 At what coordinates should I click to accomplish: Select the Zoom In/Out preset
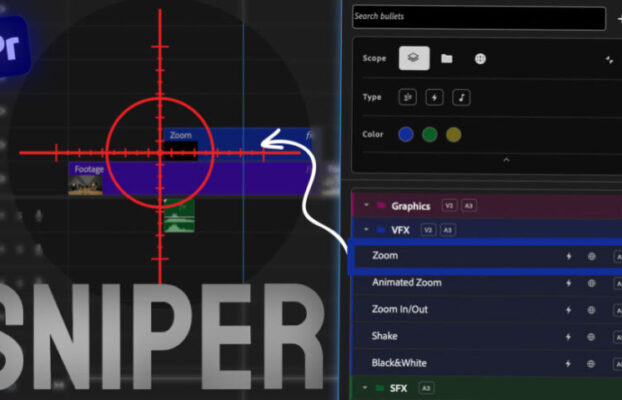click(487, 310)
